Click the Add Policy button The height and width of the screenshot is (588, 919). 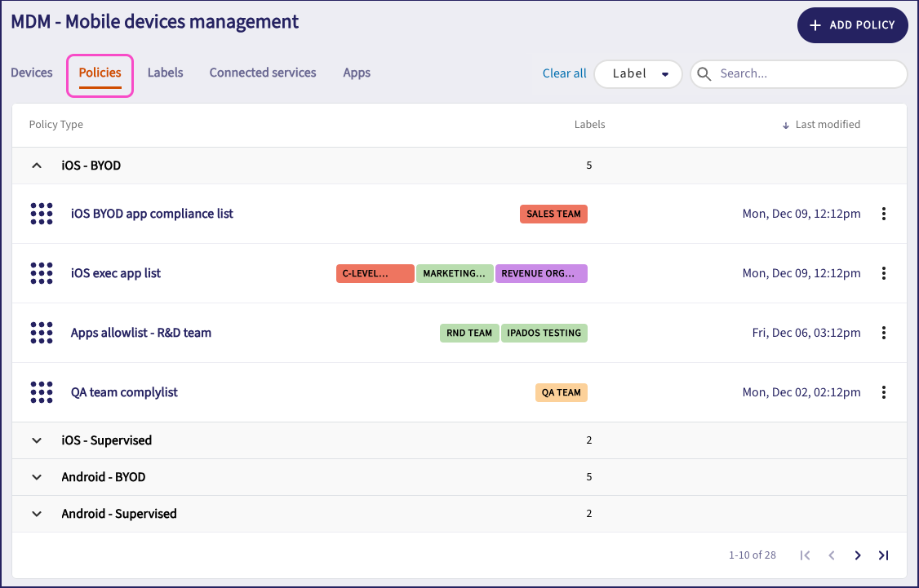tap(852, 25)
